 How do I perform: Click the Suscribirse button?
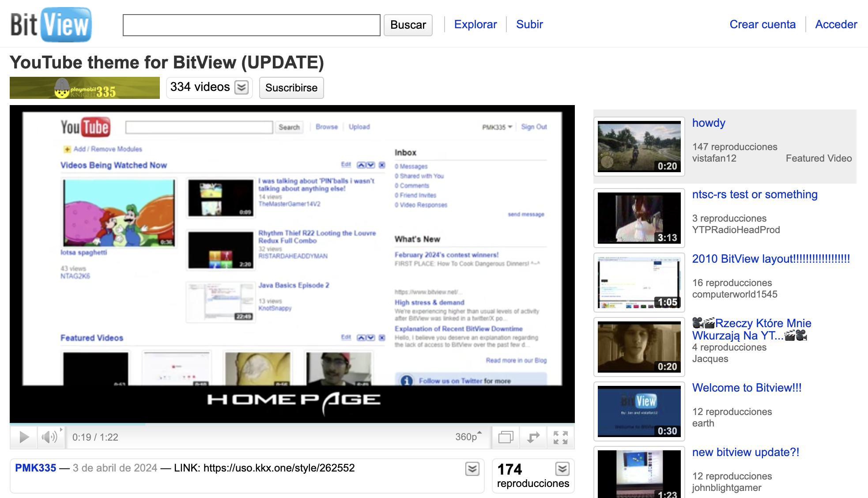click(291, 87)
